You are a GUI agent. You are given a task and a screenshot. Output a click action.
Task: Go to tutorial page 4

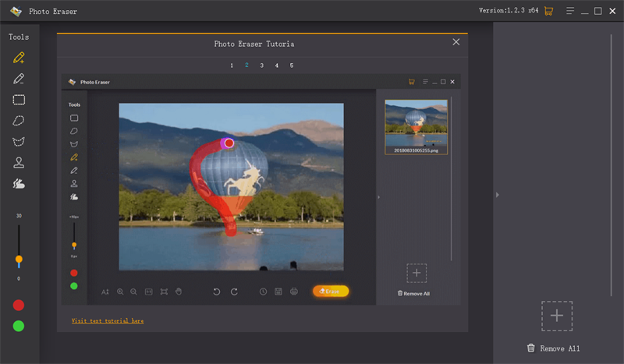point(277,65)
